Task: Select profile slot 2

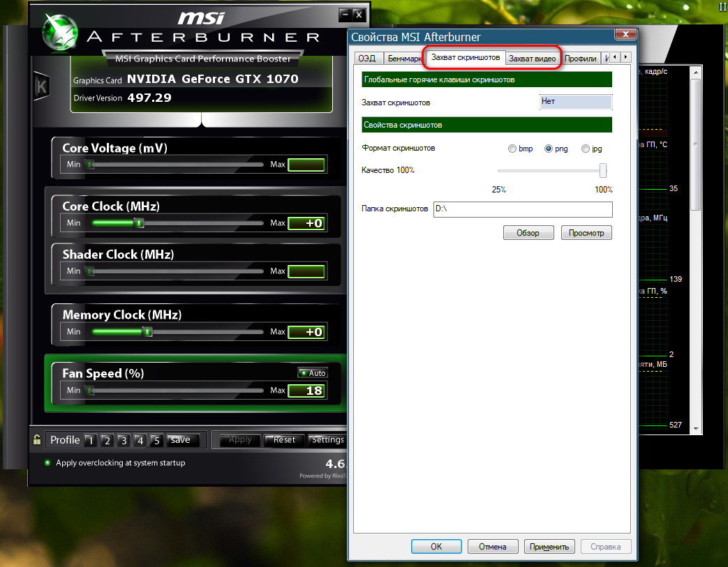Action: click(107, 440)
